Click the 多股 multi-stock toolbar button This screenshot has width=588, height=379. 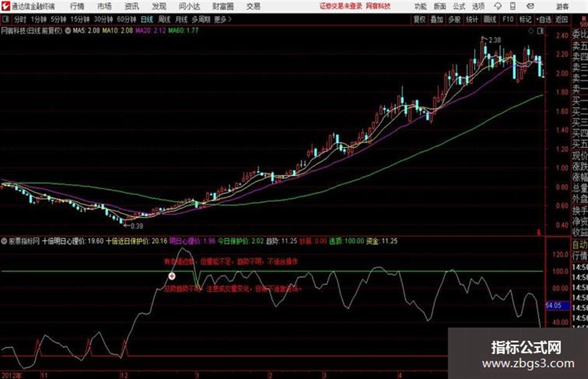coord(454,19)
